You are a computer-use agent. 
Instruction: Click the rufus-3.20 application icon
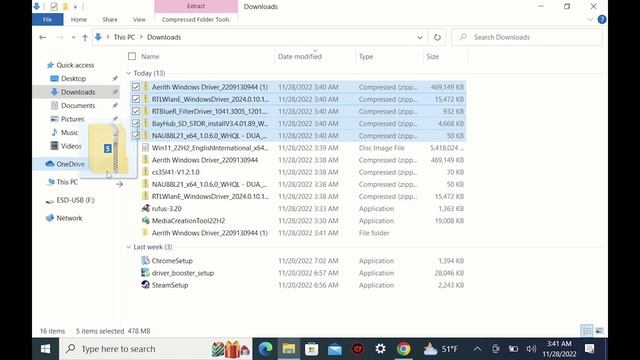coord(145,209)
